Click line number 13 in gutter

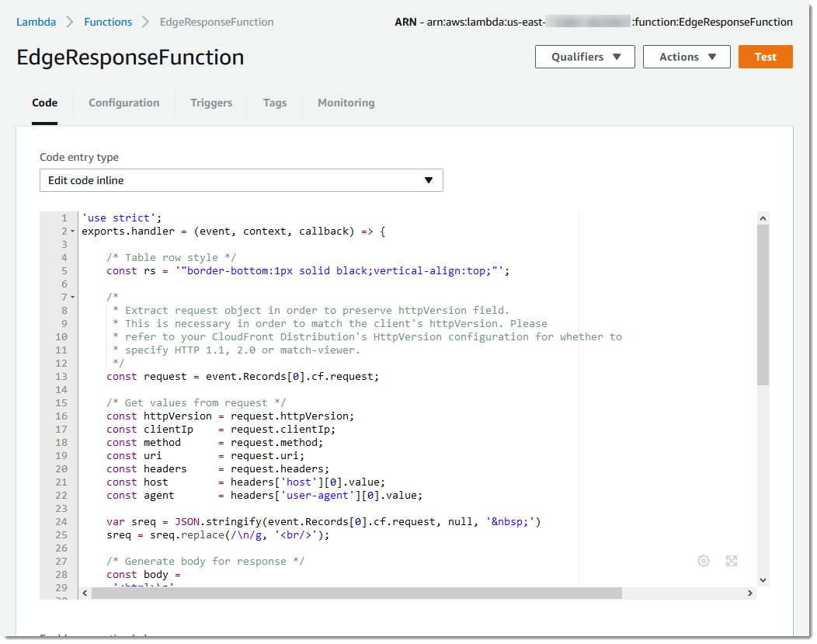click(x=61, y=376)
